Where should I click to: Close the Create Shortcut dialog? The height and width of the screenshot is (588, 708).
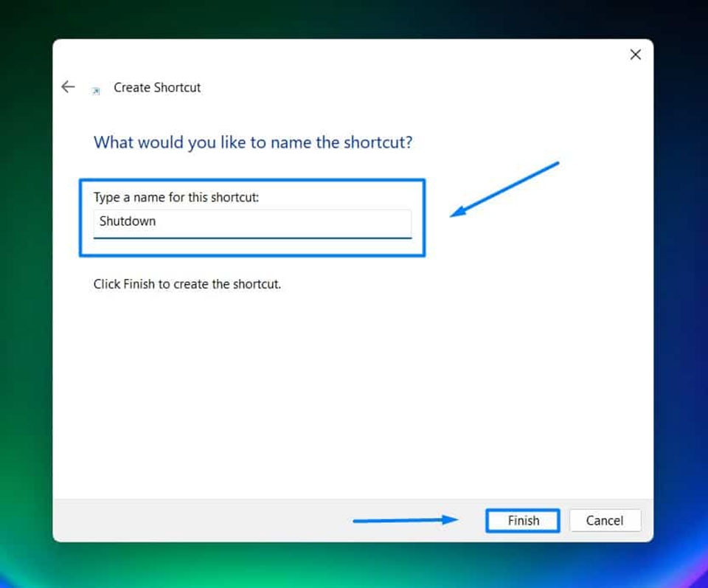click(x=635, y=55)
